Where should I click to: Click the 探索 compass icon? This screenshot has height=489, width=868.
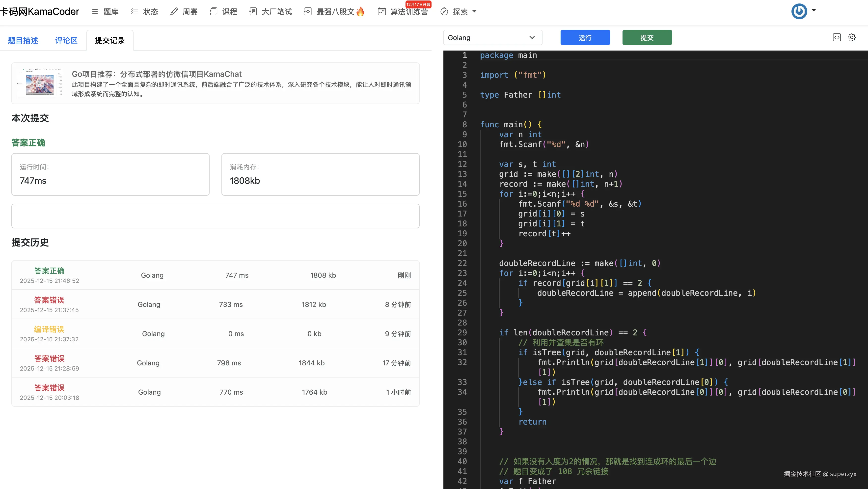tap(444, 12)
